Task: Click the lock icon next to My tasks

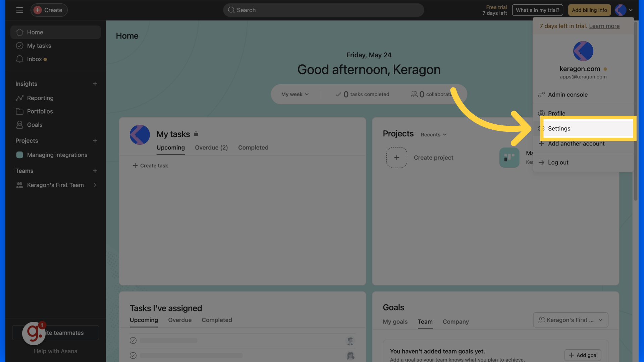Action: [196, 134]
